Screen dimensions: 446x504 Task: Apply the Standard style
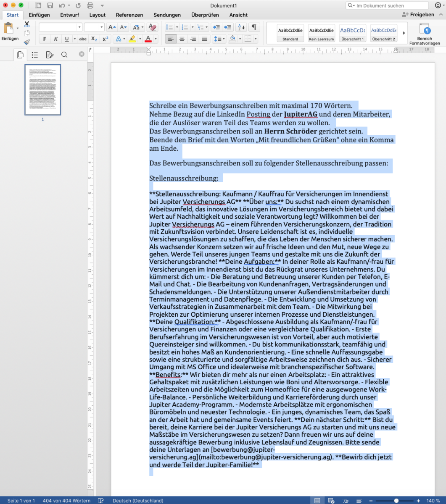290,33
